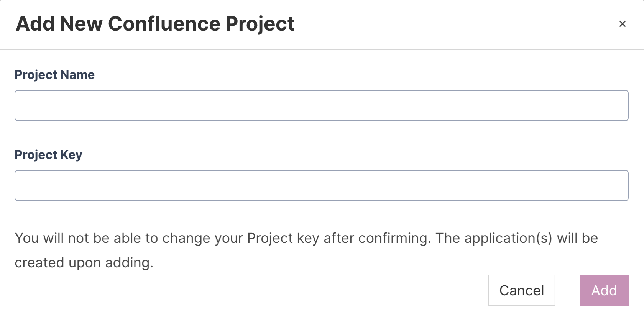
Task: Focus the Project Key input box
Action: click(321, 186)
